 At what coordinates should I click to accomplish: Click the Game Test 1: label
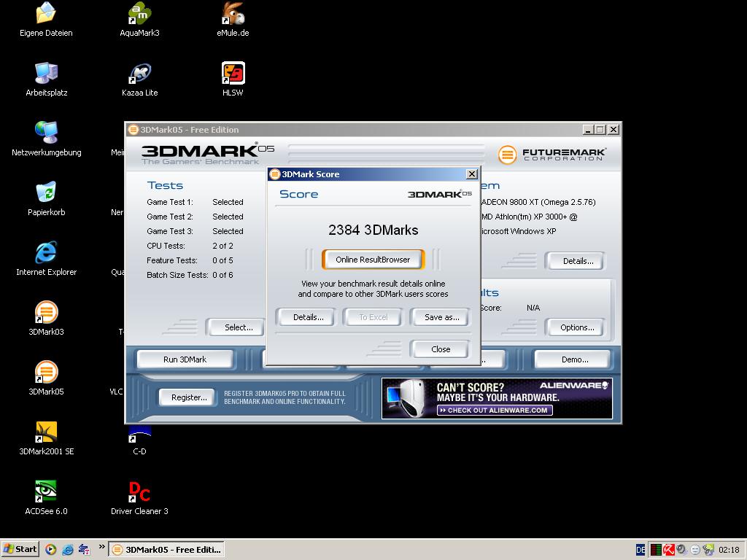170,202
